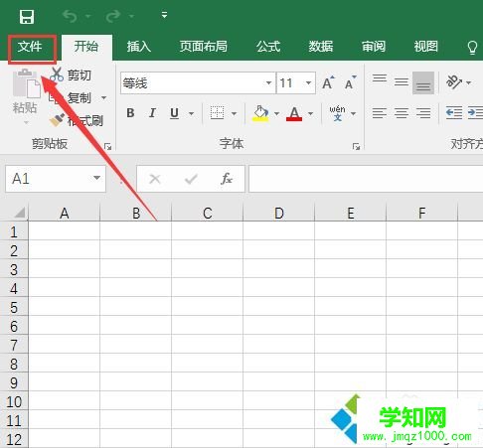This screenshot has width=483, height=448.
Task: Open the 剪贴板 clipboard dialog launcher
Action: pos(107,146)
